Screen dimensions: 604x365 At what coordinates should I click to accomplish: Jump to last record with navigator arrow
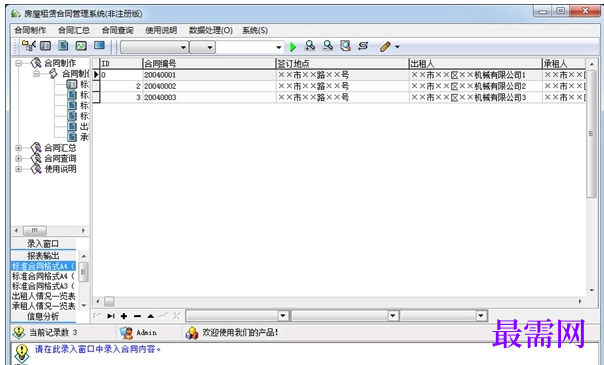pyautogui.click(x=111, y=316)
